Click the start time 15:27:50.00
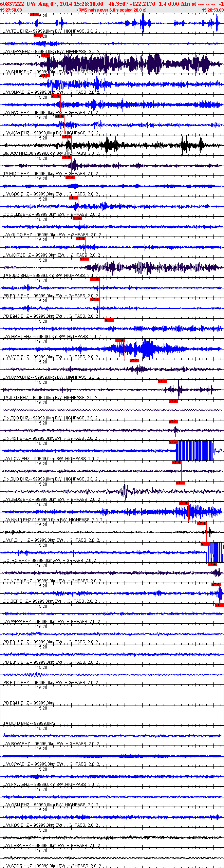 [11, 10]
